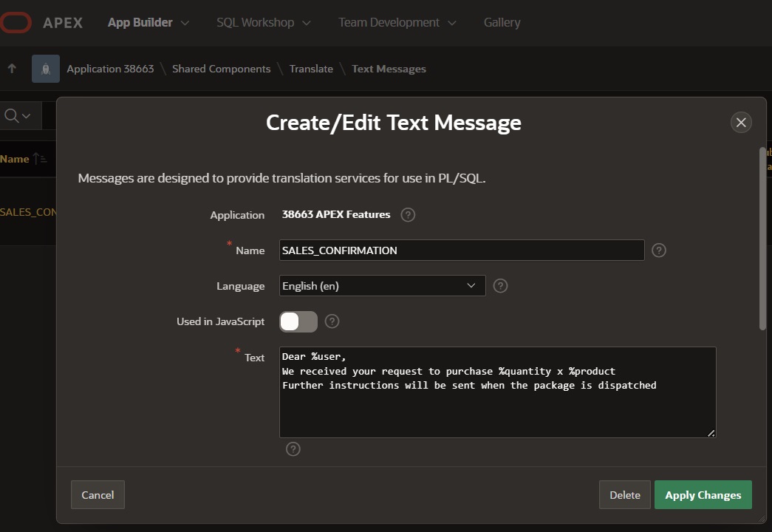Click the Delete button
The image size is (772, 532).
pyautogui.click(x=625, y=494)
